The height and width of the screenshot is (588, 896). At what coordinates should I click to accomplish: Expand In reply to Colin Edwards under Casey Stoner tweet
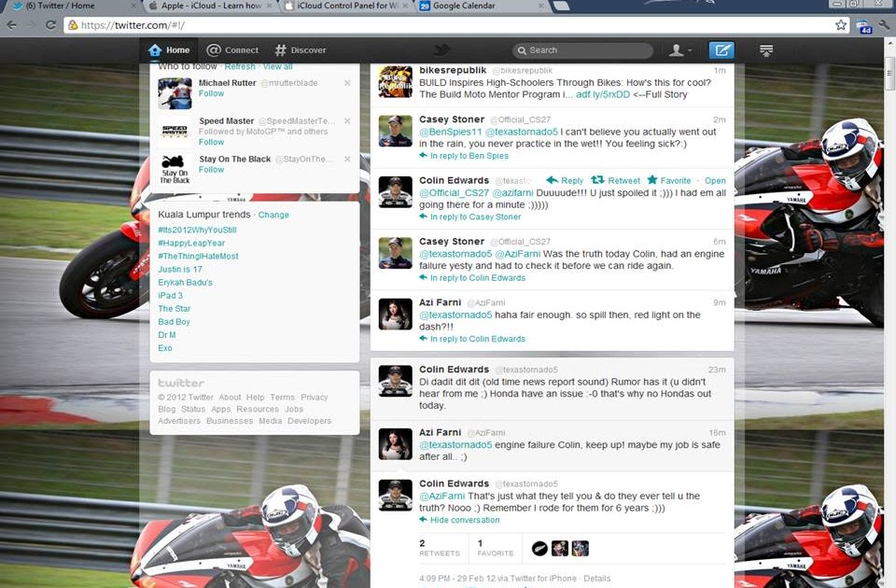point(472,278)
